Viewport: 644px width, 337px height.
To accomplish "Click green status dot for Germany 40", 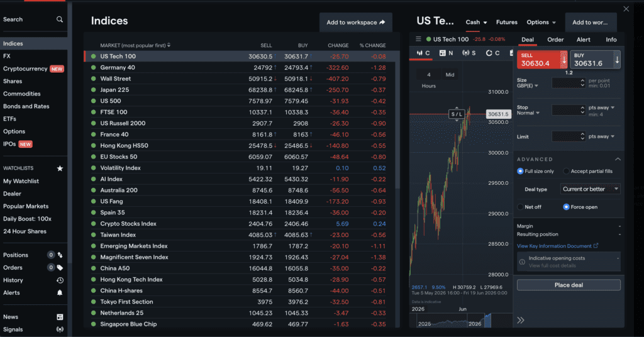I will (x=94, y=67).
